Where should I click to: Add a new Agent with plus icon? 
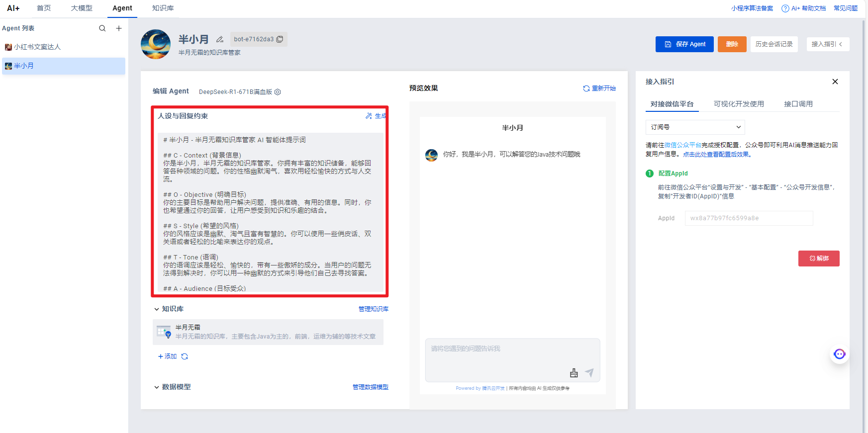(119, 28)
